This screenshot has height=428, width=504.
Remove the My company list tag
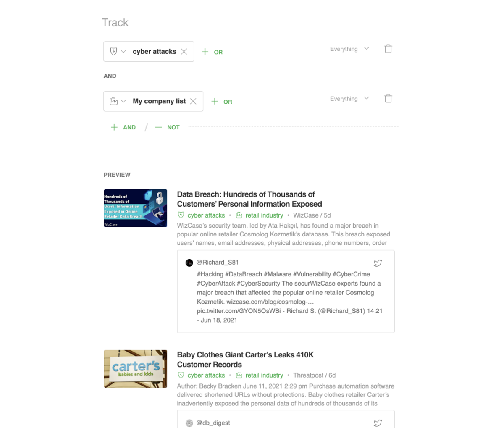coord(193,101)
